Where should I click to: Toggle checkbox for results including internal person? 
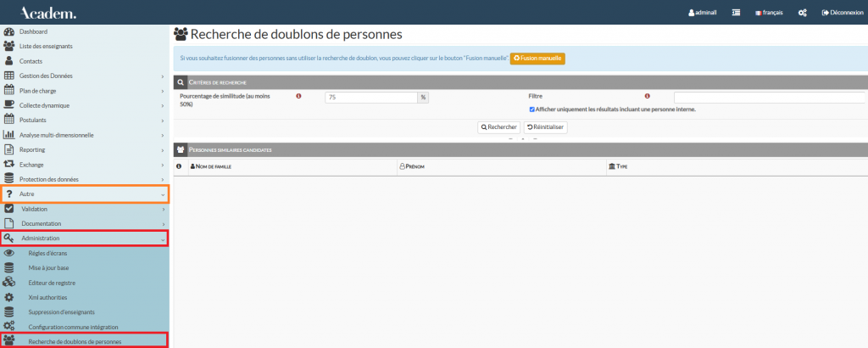(531, 109)
